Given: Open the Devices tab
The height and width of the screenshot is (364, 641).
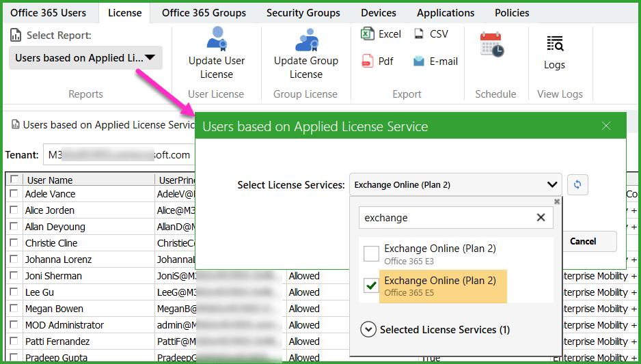Looking at the screenshot, I should pyautogui.click(x=379, y=13).
